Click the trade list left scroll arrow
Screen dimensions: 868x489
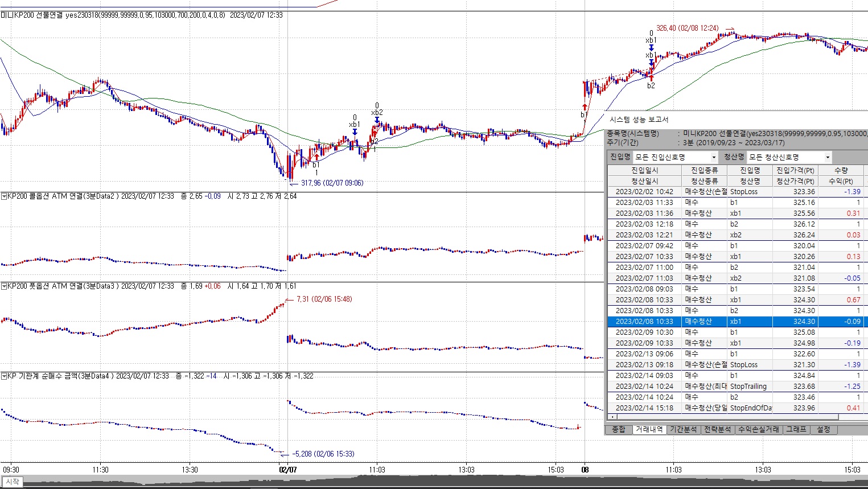point(612,417)
